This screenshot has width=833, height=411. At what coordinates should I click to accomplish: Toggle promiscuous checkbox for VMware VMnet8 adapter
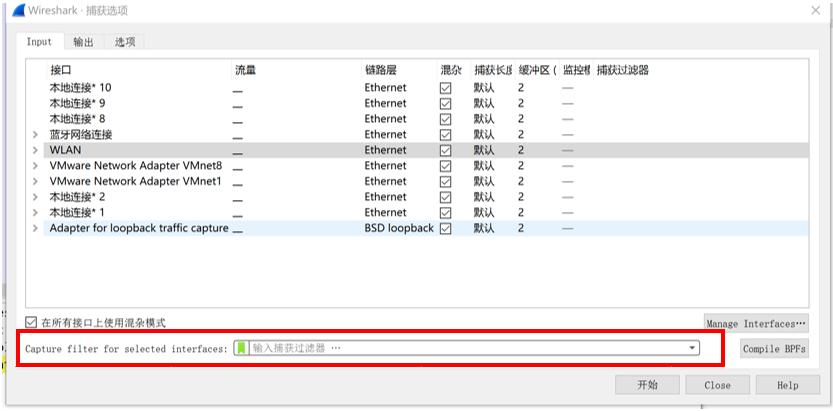446,166
